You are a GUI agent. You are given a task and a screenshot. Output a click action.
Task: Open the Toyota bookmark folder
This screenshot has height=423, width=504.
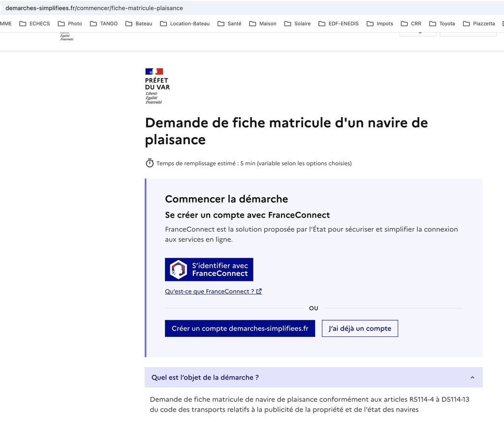point(442,24)
